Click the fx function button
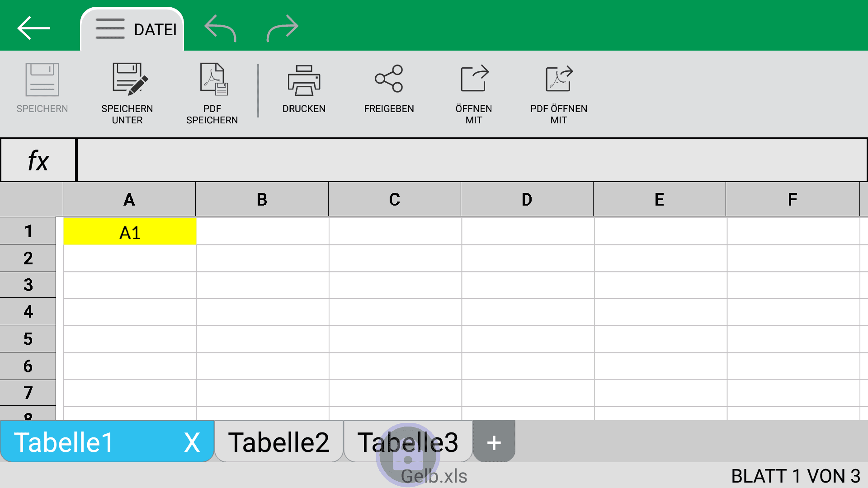This screenshot has width=868, height=488. point(38,160)
